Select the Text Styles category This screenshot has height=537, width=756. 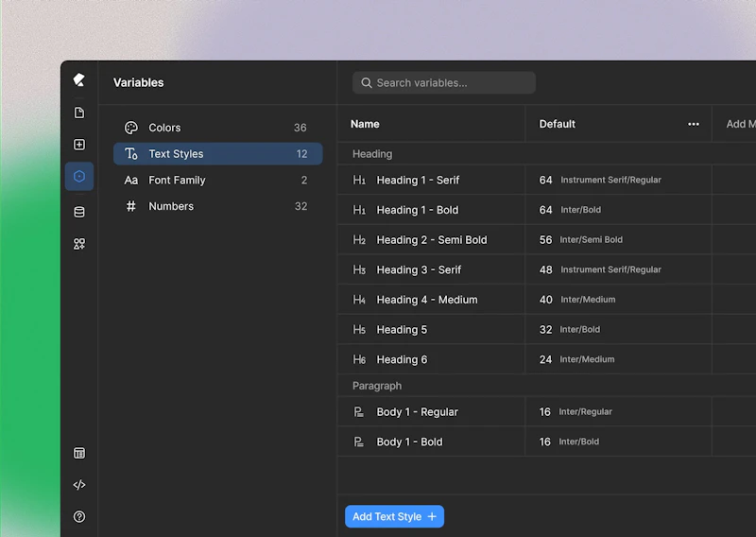click(218, 153)
